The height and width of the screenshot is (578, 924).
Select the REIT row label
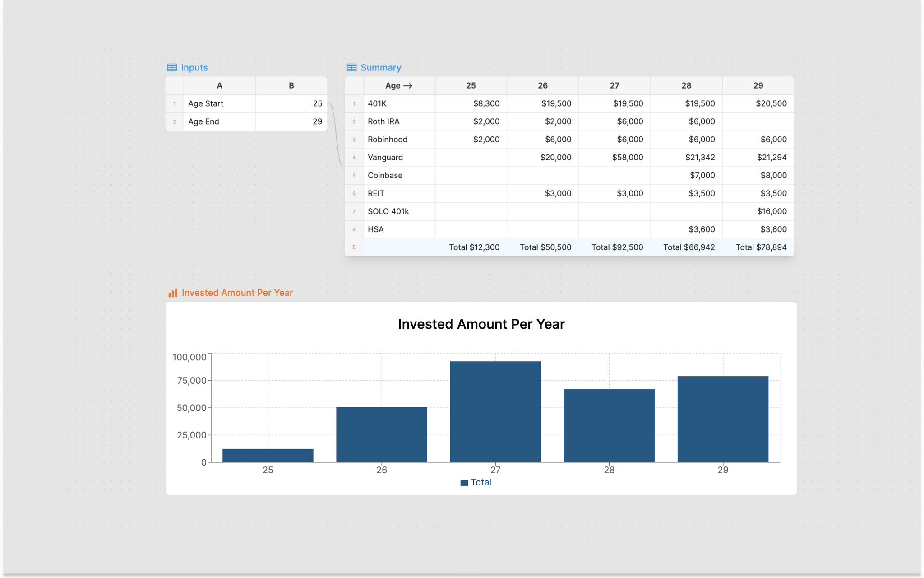click(399, 193)
